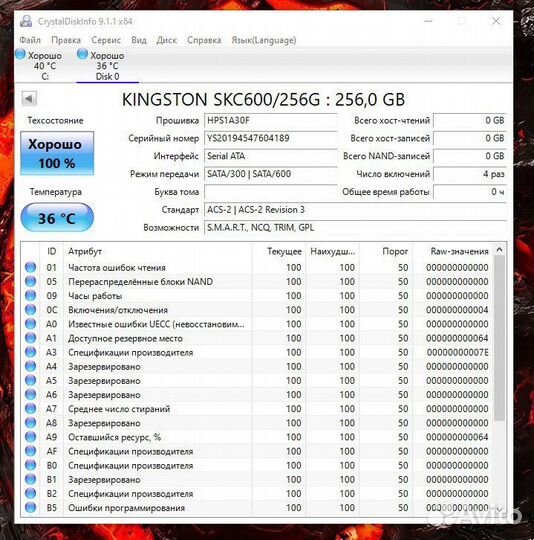
Task: Click status orb for Перераспределённые блоки NAND row
Action: tap(31, 281)
